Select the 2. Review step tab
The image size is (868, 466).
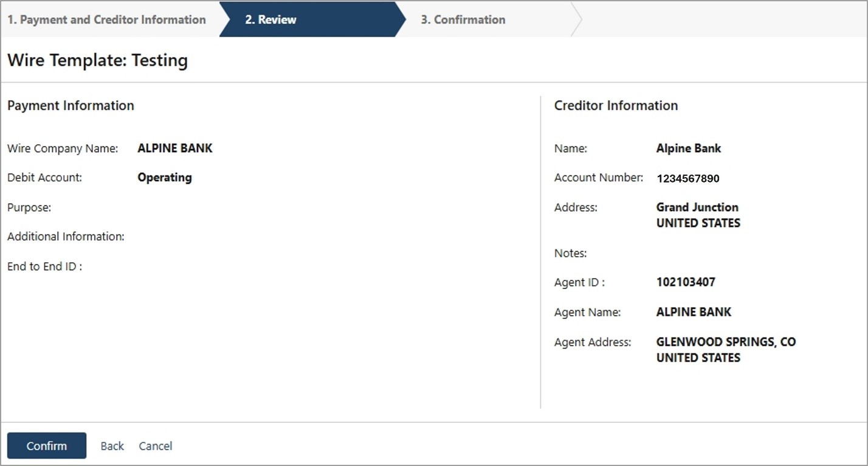click(271, 19)
